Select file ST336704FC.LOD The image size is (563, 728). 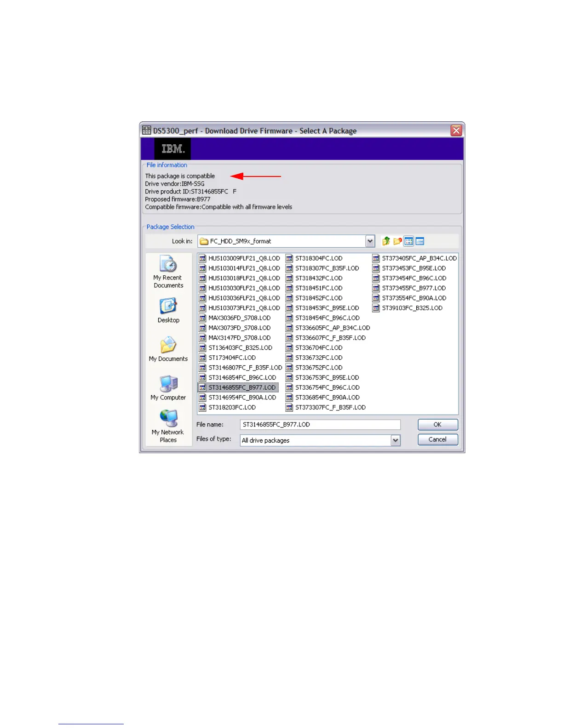[314, 348]
